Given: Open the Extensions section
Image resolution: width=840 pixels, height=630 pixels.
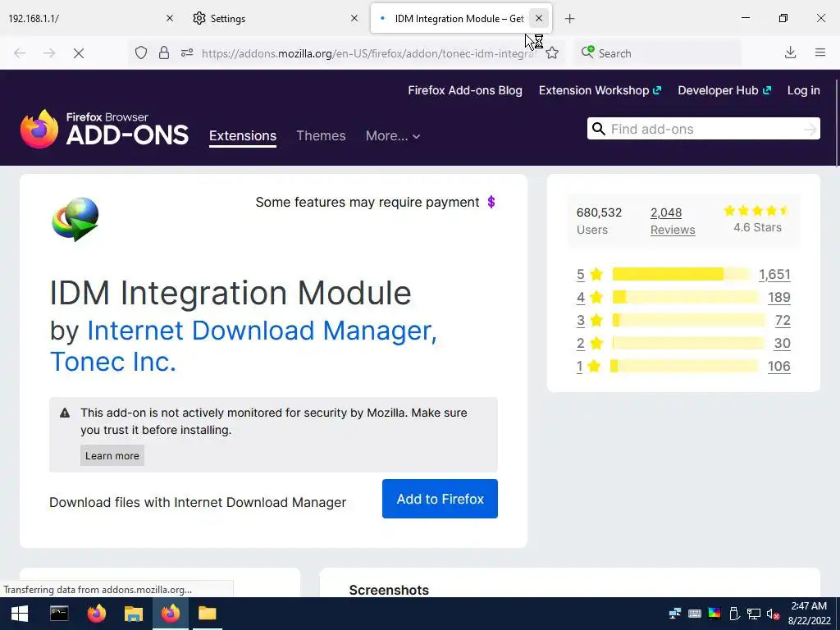Looking at the screenshot, I should tap(243, 135).
